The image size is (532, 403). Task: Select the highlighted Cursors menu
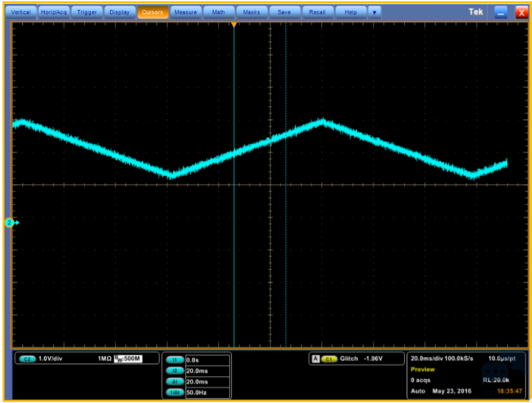click(152, 12)
